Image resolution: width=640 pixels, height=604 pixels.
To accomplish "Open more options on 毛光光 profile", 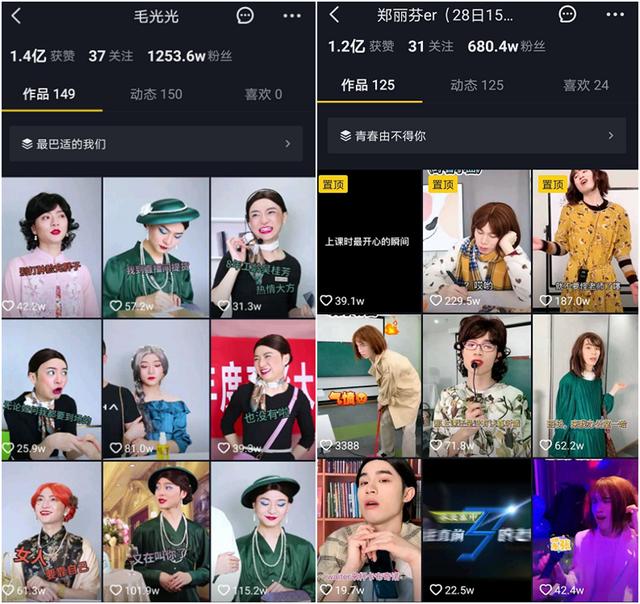I will (291, 16).
